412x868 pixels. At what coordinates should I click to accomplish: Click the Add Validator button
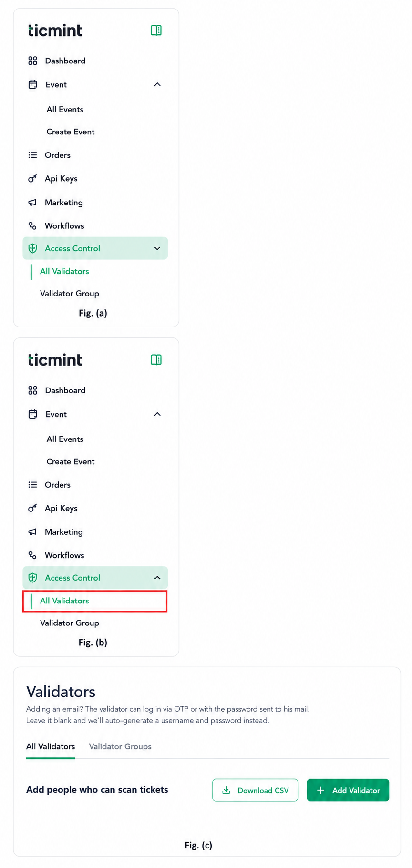click(348, 790)
